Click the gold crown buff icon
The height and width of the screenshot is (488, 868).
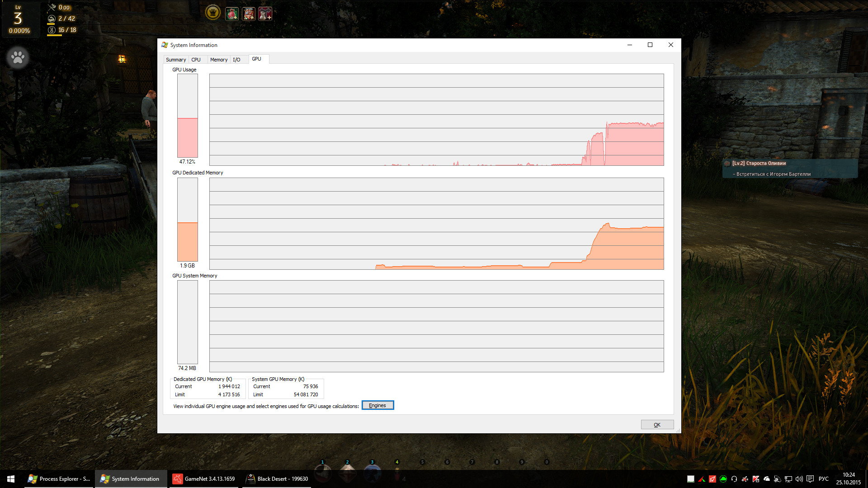coord(212,13)
